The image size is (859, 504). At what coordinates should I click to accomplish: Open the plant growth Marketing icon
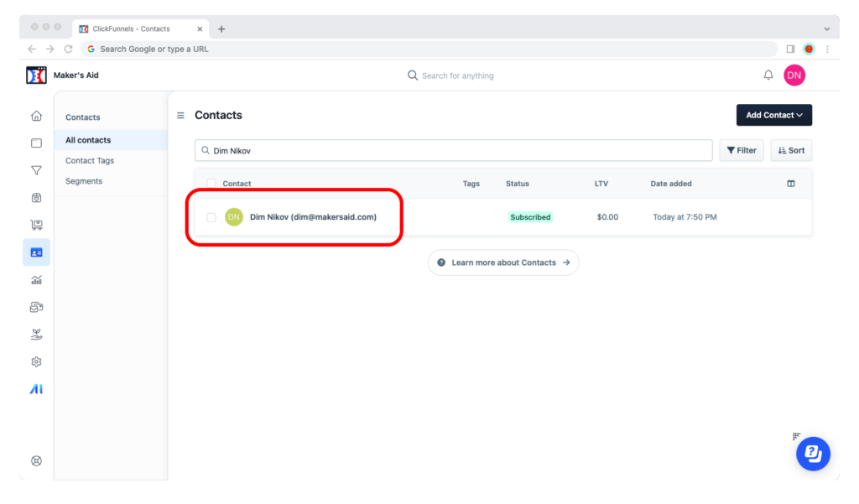point(36,334)
